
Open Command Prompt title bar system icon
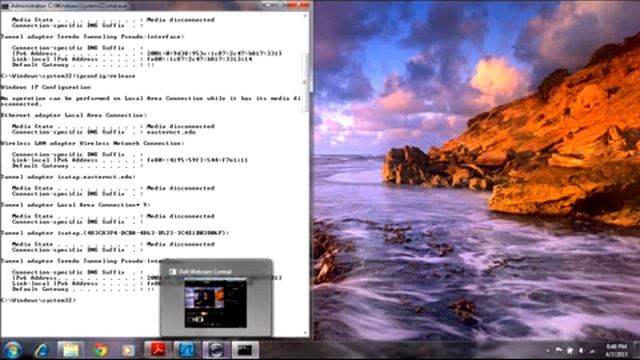point(5,6)
